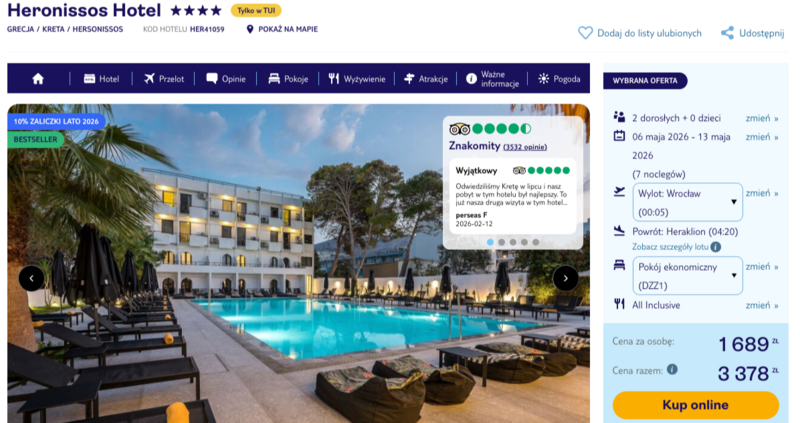The height and width of the screenshot is (423, 800).
Task: Open the Przelot tab
Action: click(x=164, y=79)
